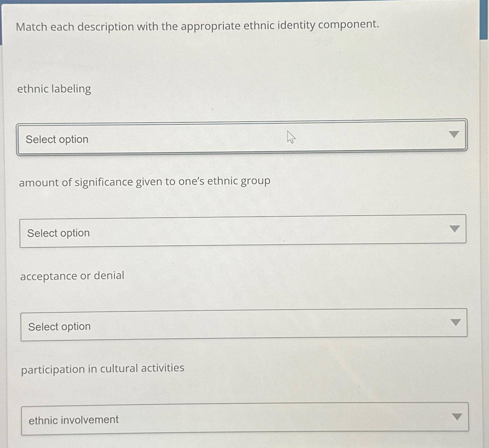Click the question prompt at the top
This screenshot has height=448, width=489.
[198, 26]
